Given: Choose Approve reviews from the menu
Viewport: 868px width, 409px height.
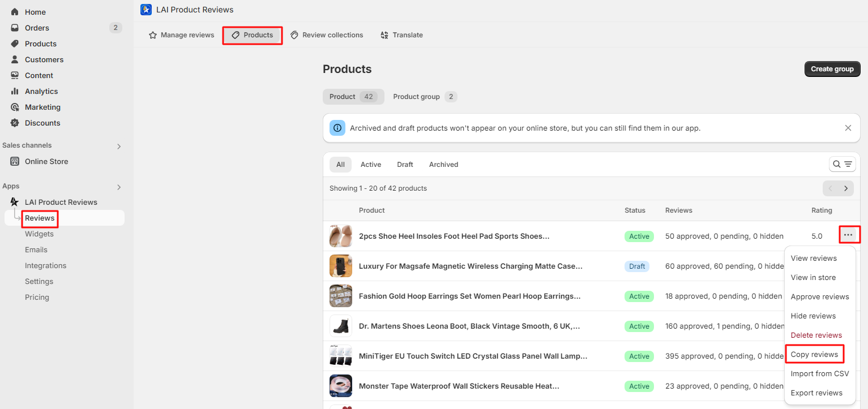Looking at the screenshot, I should (x=820, y=296).
